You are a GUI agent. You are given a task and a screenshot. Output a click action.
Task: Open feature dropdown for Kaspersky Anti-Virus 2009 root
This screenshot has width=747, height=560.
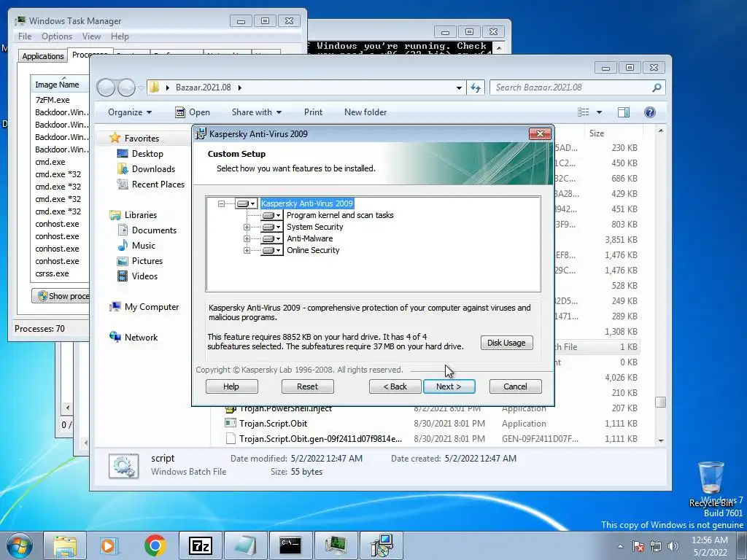(x=247, y=204)
